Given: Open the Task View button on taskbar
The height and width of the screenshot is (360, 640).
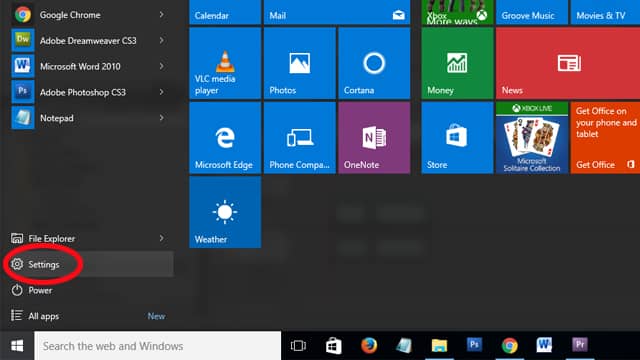Looking at the screenshot, I should (298, 346).
